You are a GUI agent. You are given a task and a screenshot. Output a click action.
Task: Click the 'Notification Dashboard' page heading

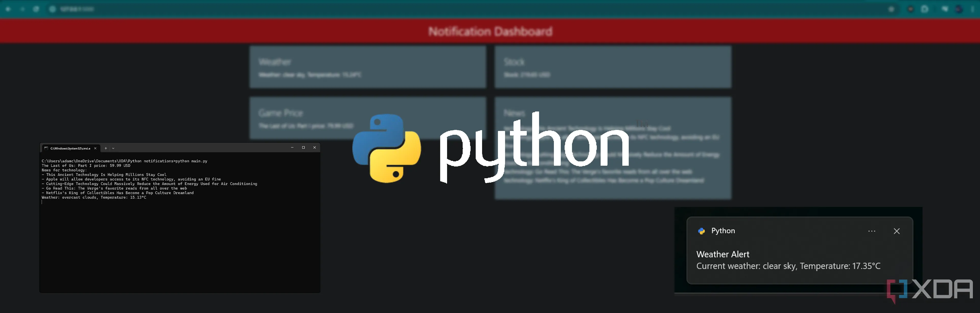pos(490,31)
